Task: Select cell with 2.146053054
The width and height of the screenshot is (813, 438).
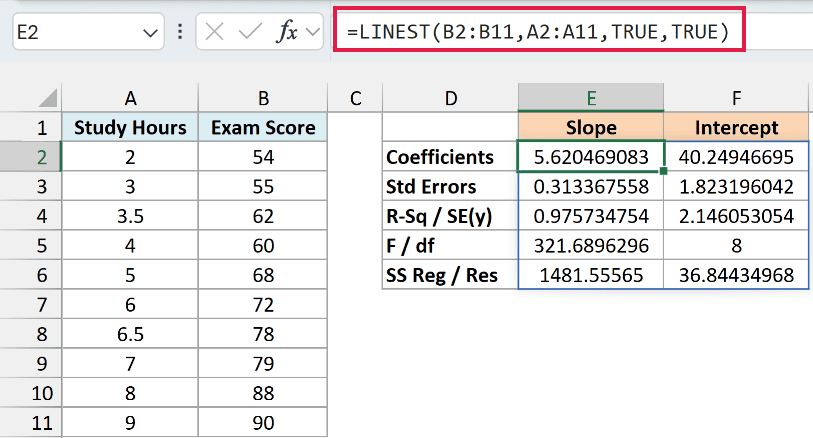Action: point(736,216)
